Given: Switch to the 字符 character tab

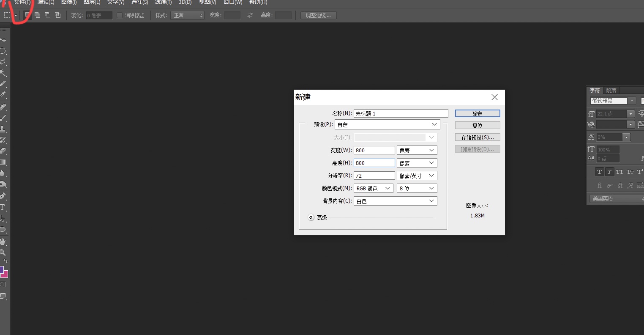Looking at the screenshot, I should [595, 90].
